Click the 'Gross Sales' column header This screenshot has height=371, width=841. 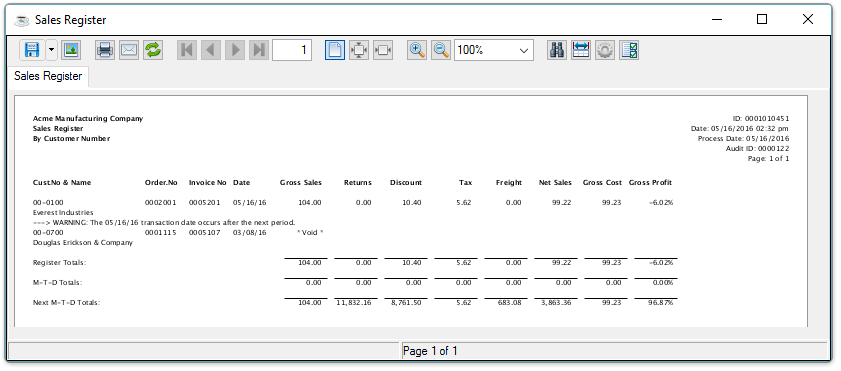301,183
